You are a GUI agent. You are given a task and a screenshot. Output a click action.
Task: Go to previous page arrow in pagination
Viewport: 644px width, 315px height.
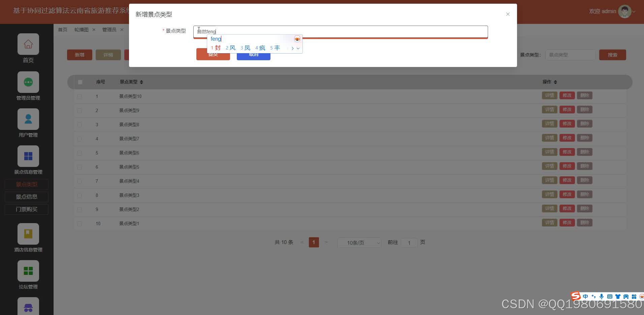coord(302,242)
